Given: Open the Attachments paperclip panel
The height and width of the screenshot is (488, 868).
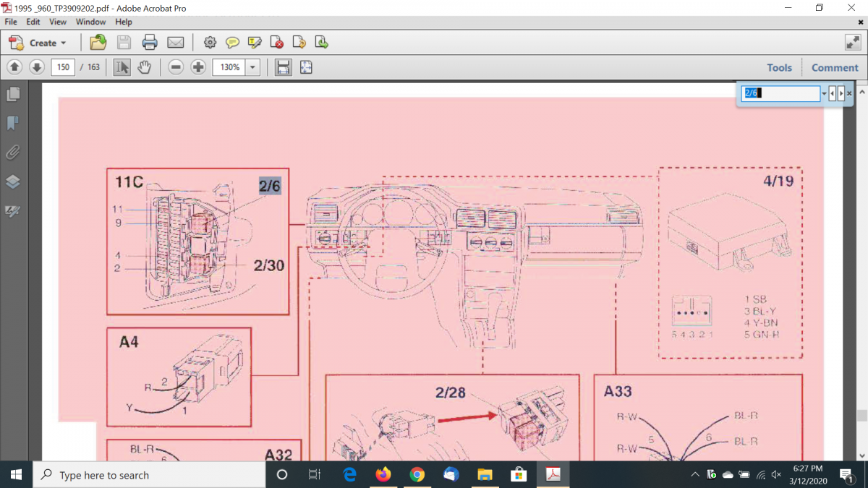Looking at the screenshot, I should [x=12, y=153].
